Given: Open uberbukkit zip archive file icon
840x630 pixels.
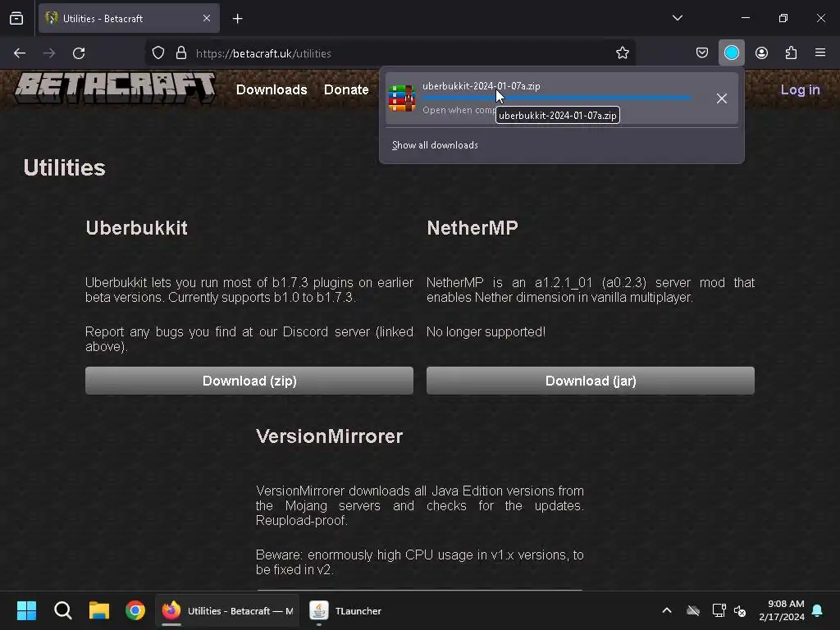Looking at the screenshot, I should pyautogui.click(x=402, y=98).
